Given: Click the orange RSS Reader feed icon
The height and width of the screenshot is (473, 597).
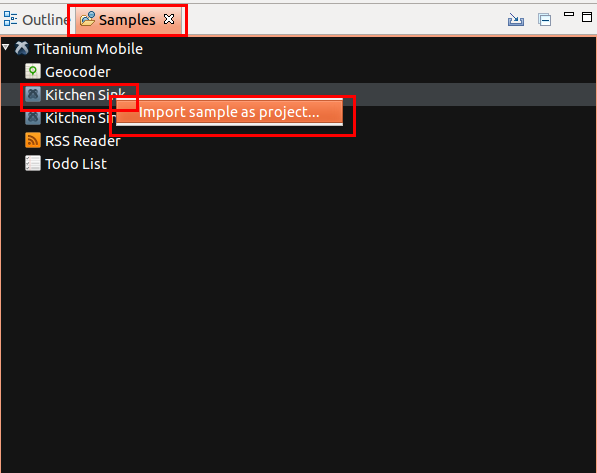Looking at the screenshot, I should click(x=33, y=140).
